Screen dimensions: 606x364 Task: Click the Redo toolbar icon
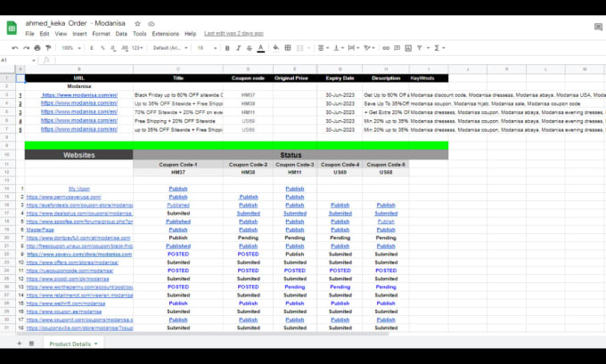point(26,48)
